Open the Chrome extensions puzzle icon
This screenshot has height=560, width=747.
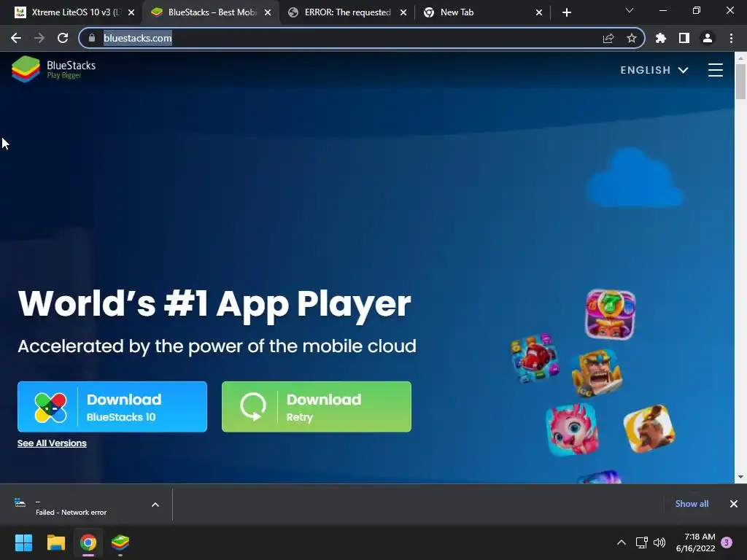tap(661, 38)
